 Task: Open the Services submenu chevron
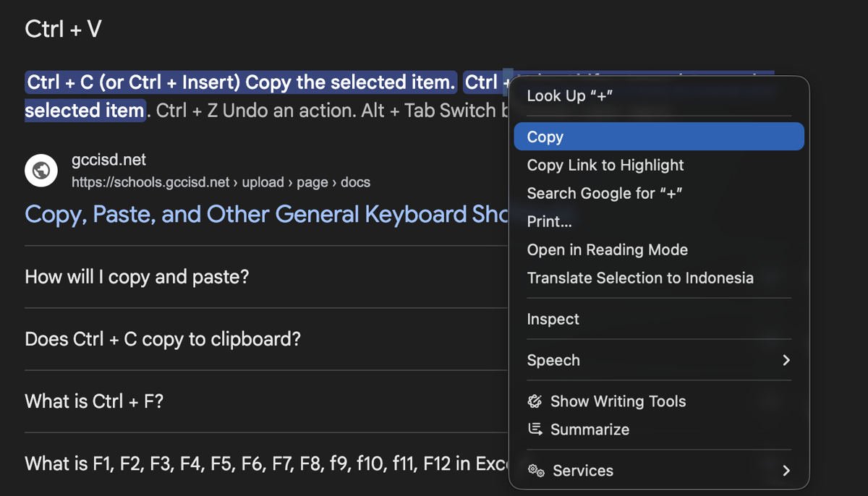[786, 471]
